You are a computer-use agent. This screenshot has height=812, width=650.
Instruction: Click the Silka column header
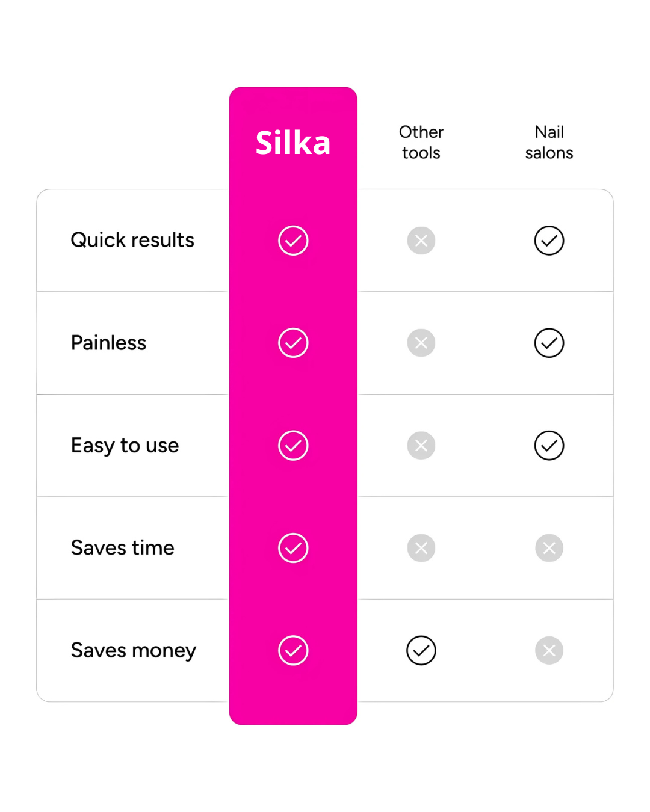(293, 143)
